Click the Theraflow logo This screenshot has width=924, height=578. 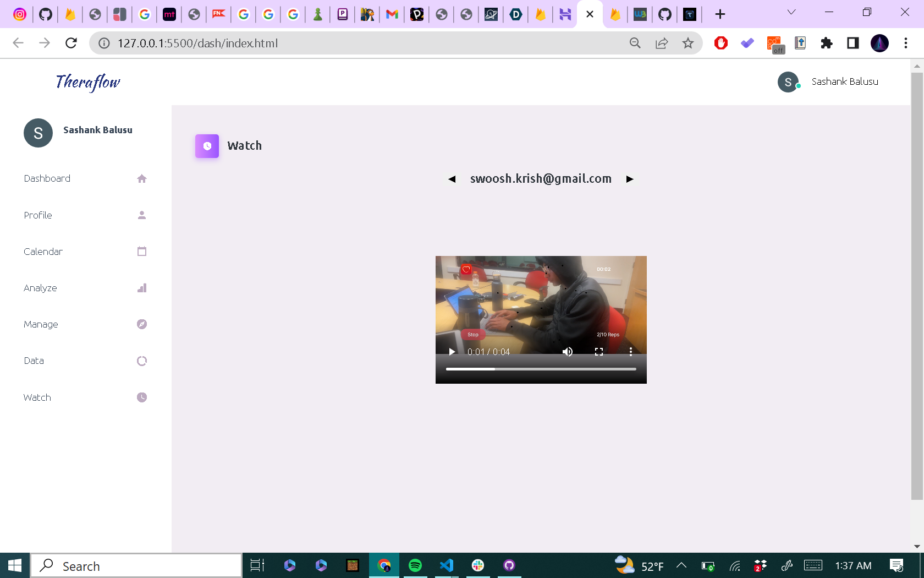pyautogui.click(x=87, y=82)
